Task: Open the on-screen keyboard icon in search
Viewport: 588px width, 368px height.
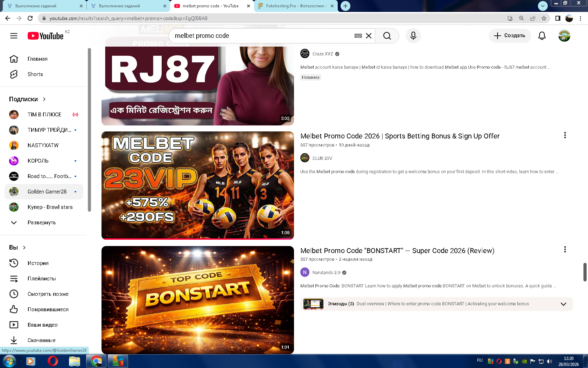Action: pyautogui.click(x=358, y=36)
